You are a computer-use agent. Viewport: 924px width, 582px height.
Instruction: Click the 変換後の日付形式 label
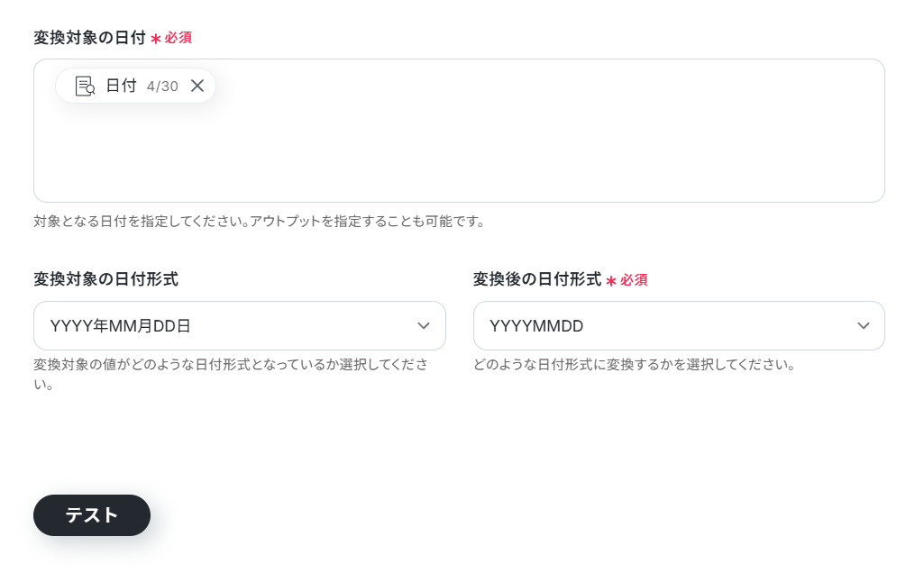tap(537, 279)
